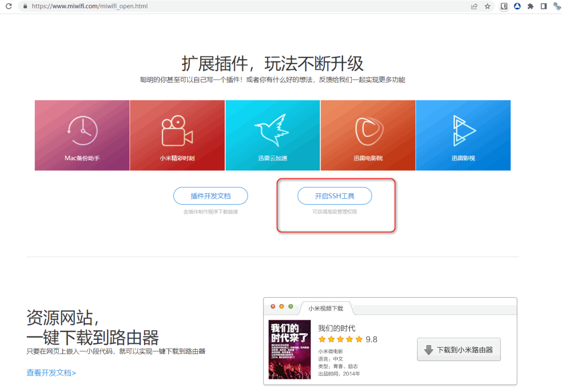The height and width of the screenshot is (392, 562).
Task: Click the play triangle icon for 迅雷影视
Action: [464, 131]
